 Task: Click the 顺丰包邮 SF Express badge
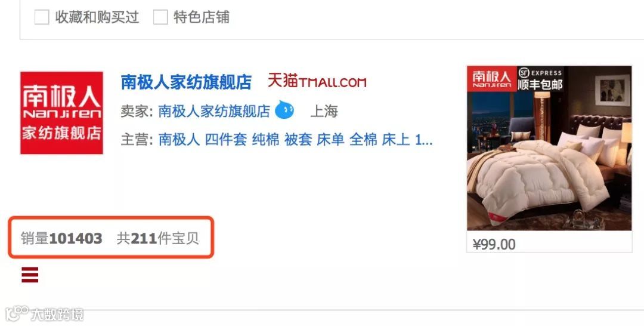tap(540, 79)
